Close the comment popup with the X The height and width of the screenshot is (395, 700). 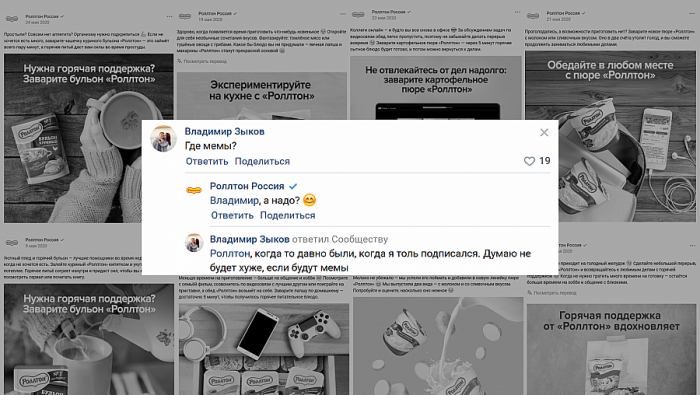(x=544, y=133)
